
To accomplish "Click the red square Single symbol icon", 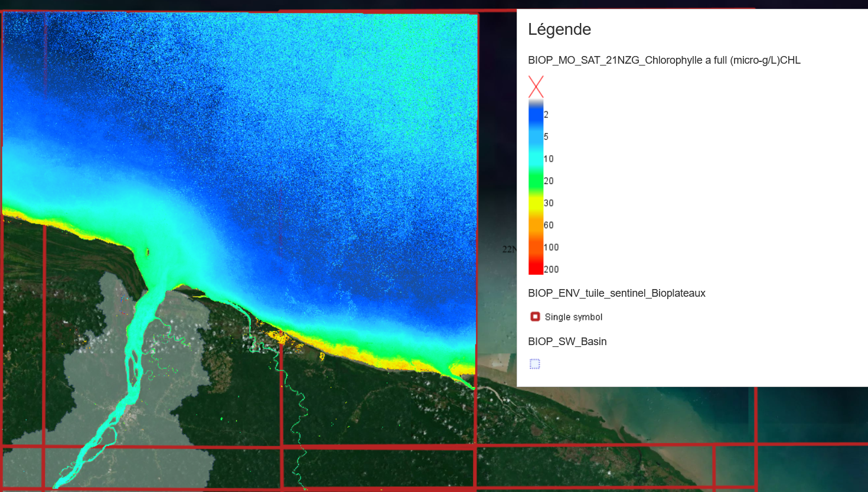I will pyautogui.click(x=535, y=317).
